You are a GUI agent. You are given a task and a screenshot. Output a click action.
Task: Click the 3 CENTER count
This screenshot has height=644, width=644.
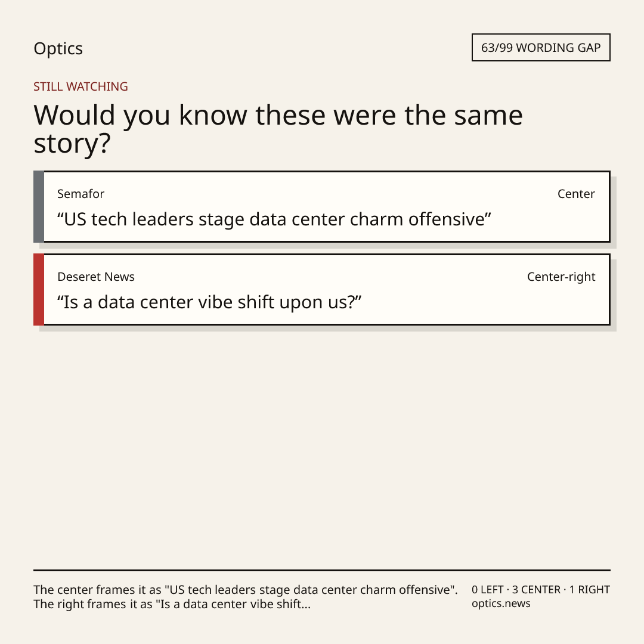536,590
